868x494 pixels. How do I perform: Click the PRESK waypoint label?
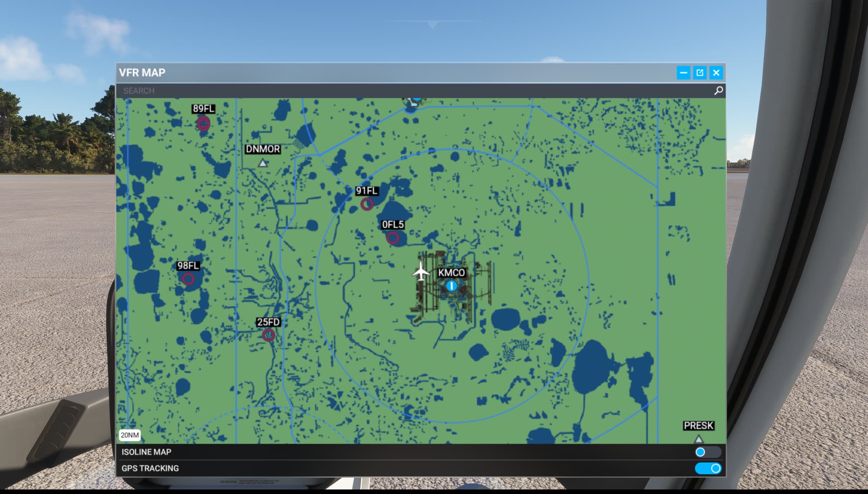pyautogui.click(x=699, y=426)
